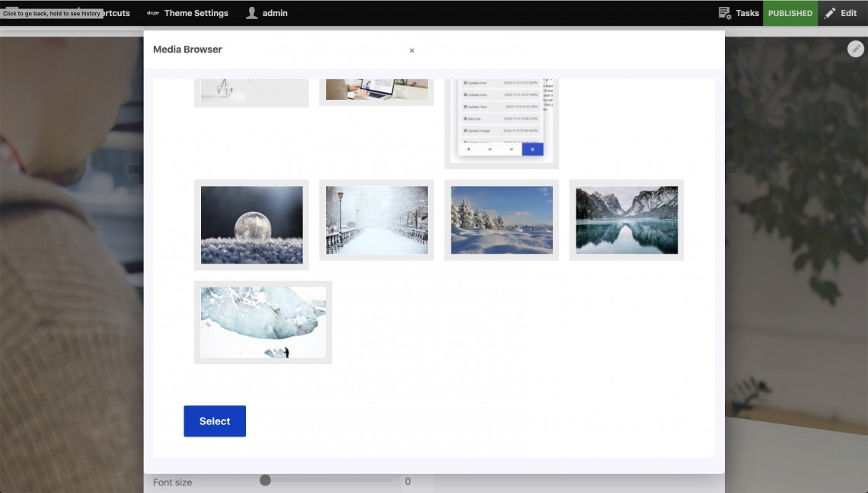The height and width of the screenshot is (493, 868).
Task: Select the glacier ice thumbnail
Action: pos(263,322)
